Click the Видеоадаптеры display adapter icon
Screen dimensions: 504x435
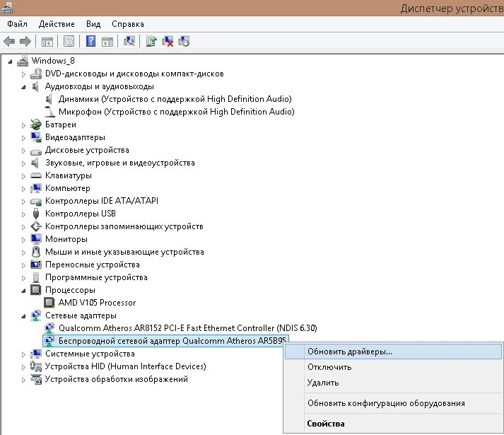pos(36,137)
